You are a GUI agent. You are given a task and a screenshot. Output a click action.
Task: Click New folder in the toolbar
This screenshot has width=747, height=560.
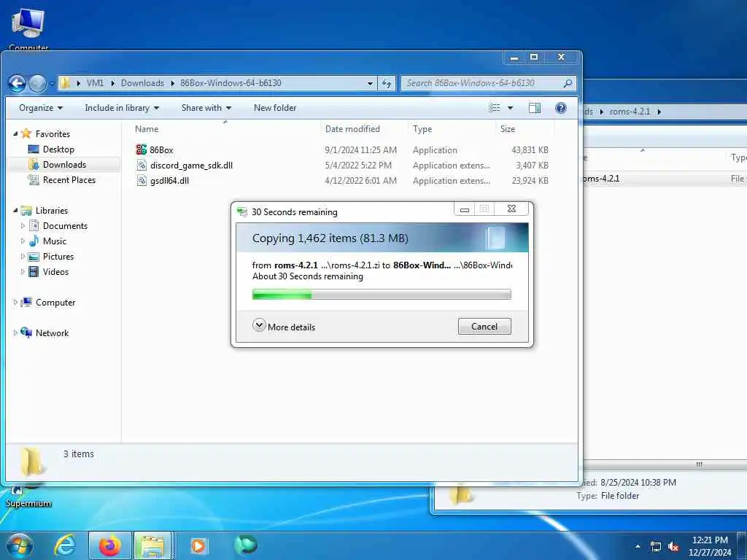(x=275, y=108)
